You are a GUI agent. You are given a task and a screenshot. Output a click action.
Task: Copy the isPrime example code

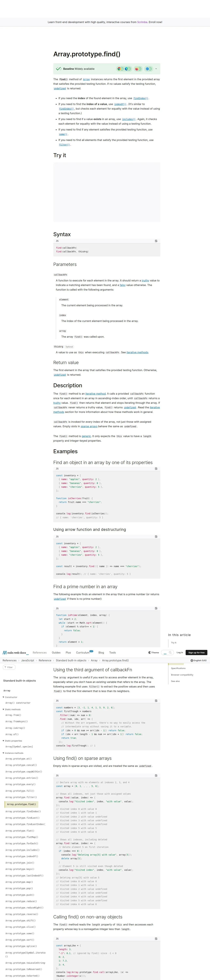156,608
